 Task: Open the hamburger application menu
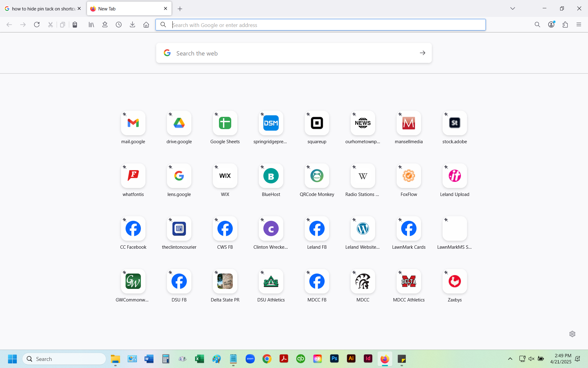[x=579, y=25]
